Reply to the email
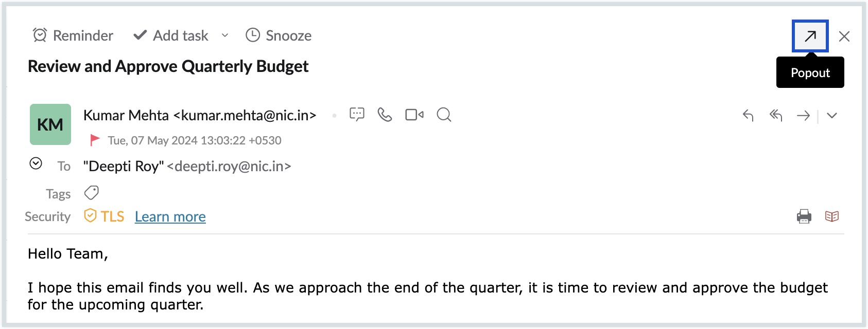The width and height of the screenshot is (868, 329). click(748, 116)
